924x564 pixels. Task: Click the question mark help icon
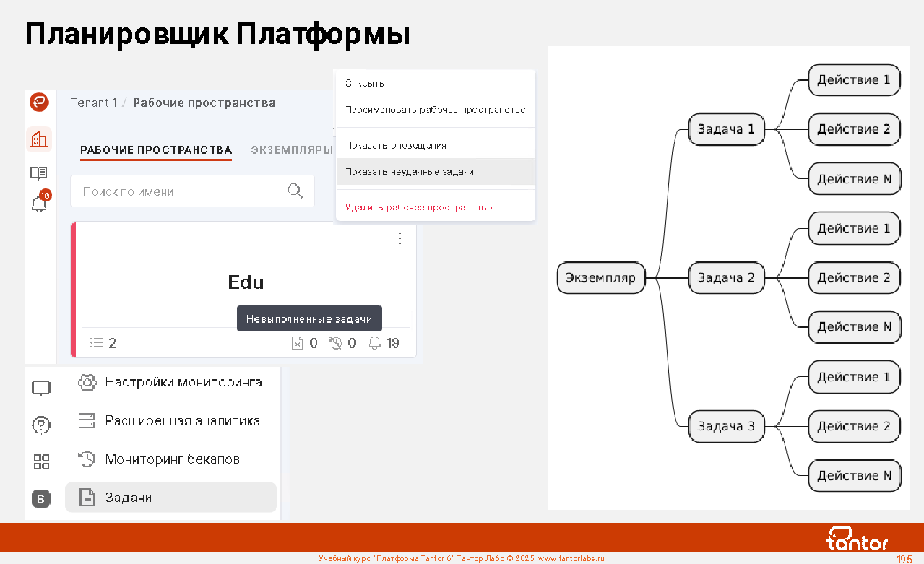click(41, 425)
